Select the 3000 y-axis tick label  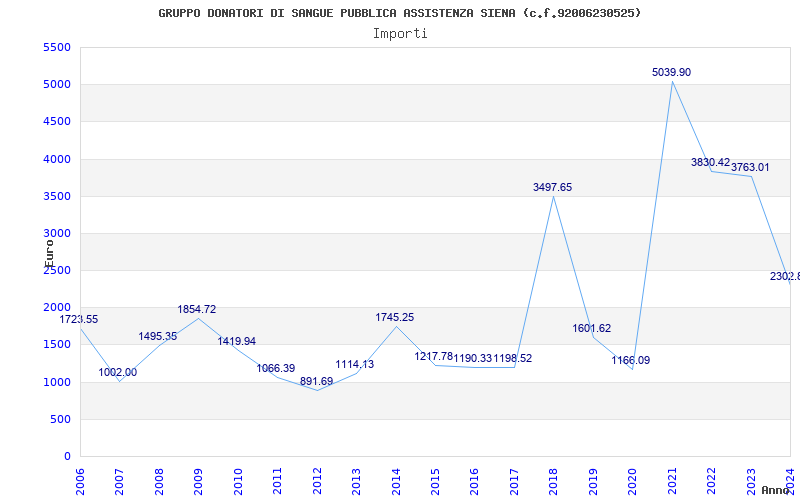(x=57, y=234)
